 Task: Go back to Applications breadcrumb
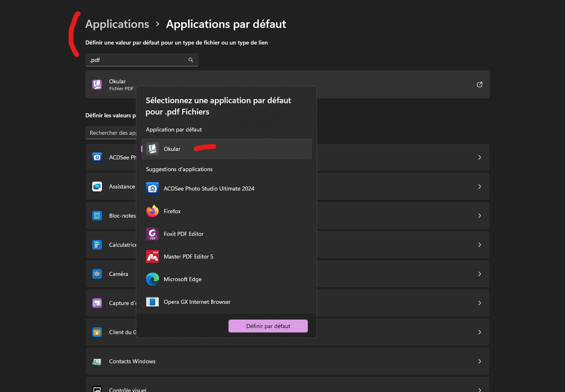[117, 24]
